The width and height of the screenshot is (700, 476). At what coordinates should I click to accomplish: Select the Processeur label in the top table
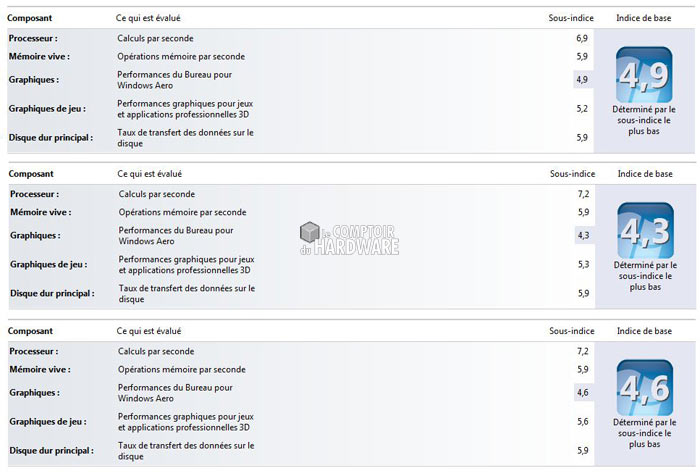[x=34, y=37]
